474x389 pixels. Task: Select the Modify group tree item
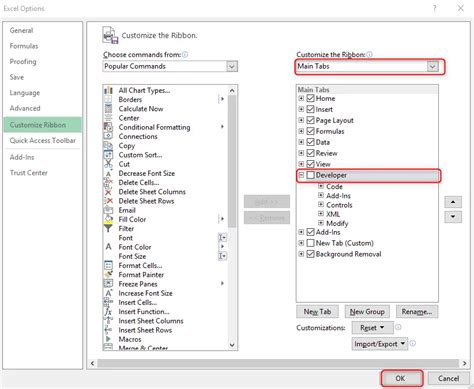click(x=337, y=223)
